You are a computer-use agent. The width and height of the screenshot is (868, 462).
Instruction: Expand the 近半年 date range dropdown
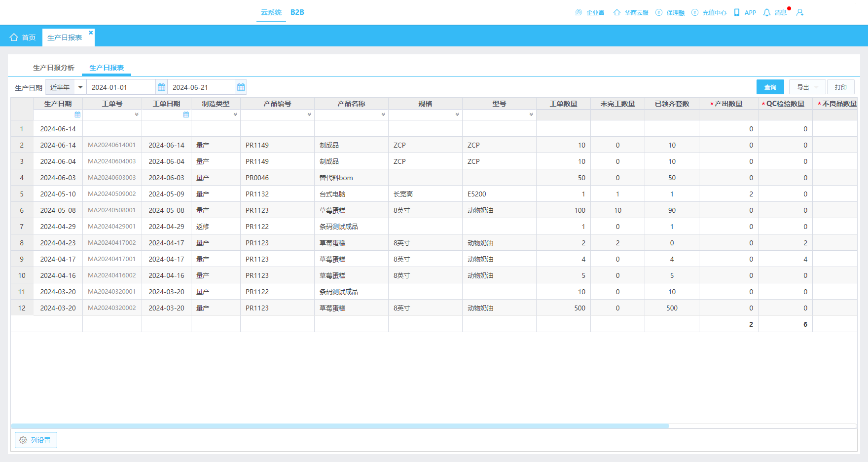click(x=80, y=87)
